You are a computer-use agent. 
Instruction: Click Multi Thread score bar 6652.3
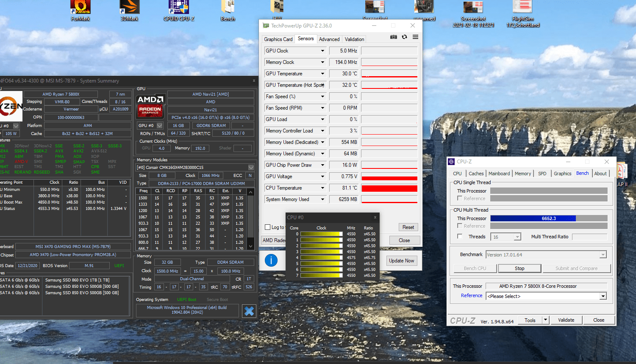coord(549,218)
